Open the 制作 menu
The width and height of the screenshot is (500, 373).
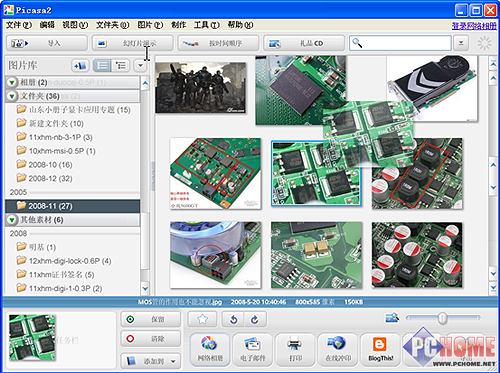(x=178, y=25)
